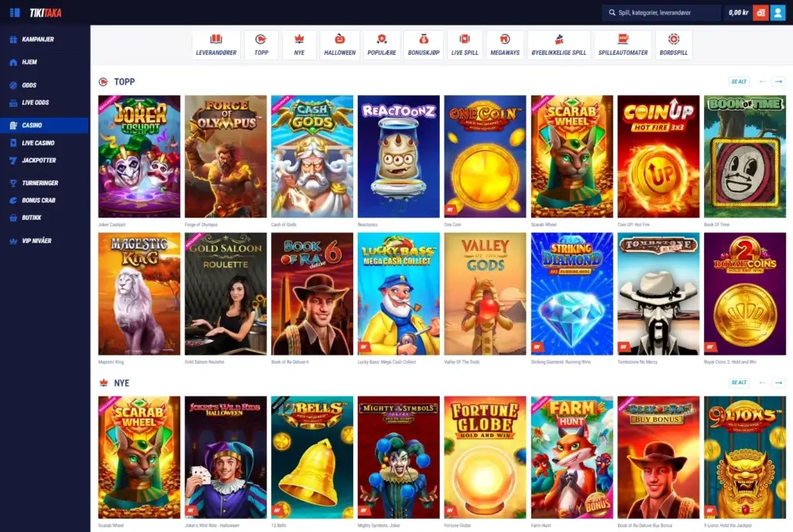
Task: Select the Øyeblikkelige Spill category tab
Action: (x=559, y=45)
